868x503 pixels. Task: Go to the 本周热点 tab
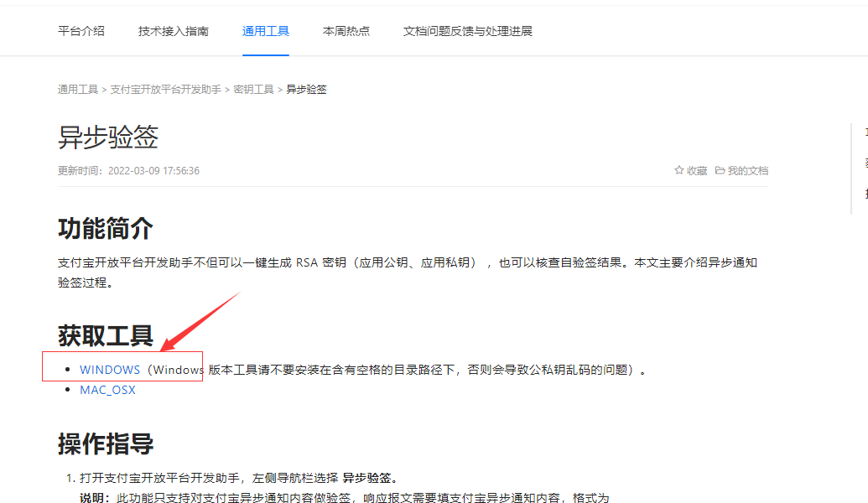click(x=346, y=31)
